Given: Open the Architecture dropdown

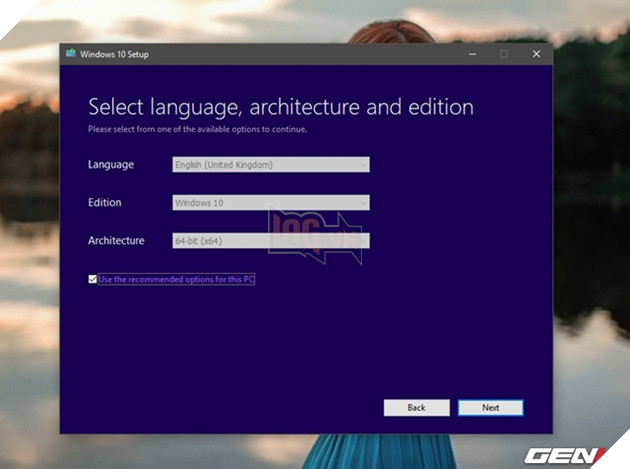Looking at the screenshot, I should pyautogui.click(x=271, y=241).
